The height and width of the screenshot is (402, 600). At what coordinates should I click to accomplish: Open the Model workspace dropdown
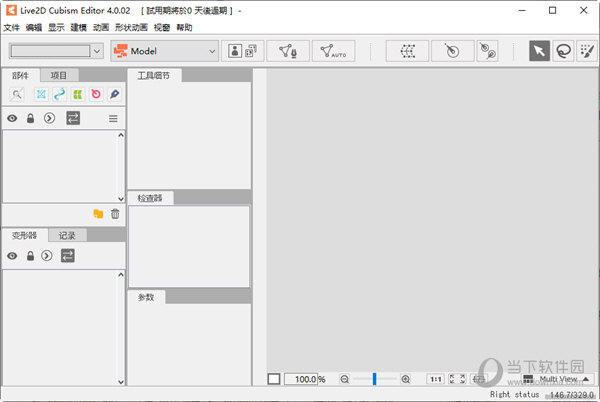tap(165, 51)
